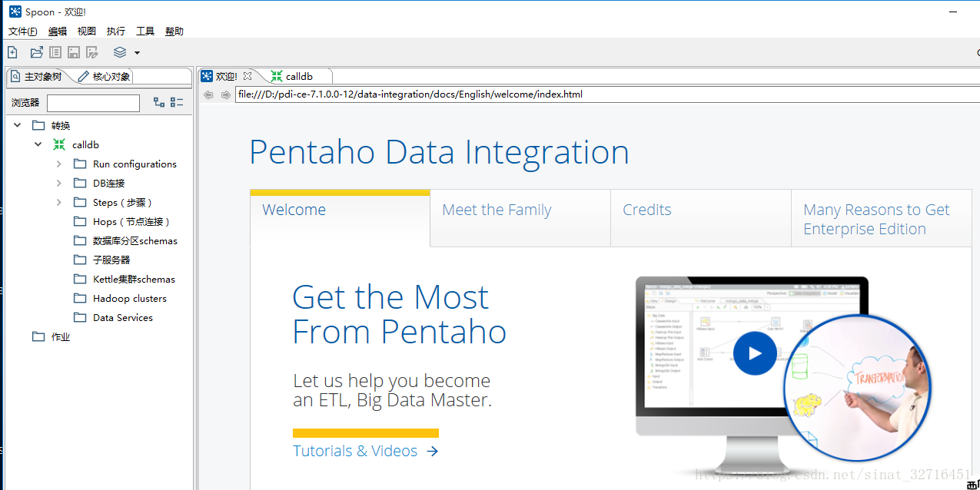Click the Save toolbar icon
Image resolution: width=980 pixels, height=490 pixels.
click(74, 52)
